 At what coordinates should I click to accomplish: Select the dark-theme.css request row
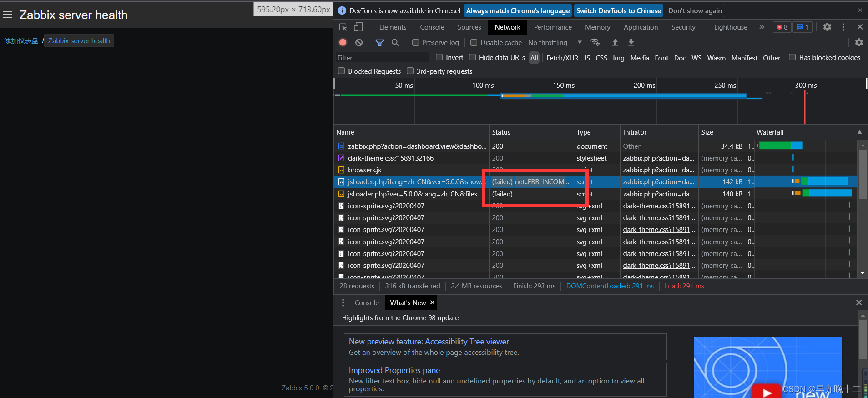click(595, 158)
